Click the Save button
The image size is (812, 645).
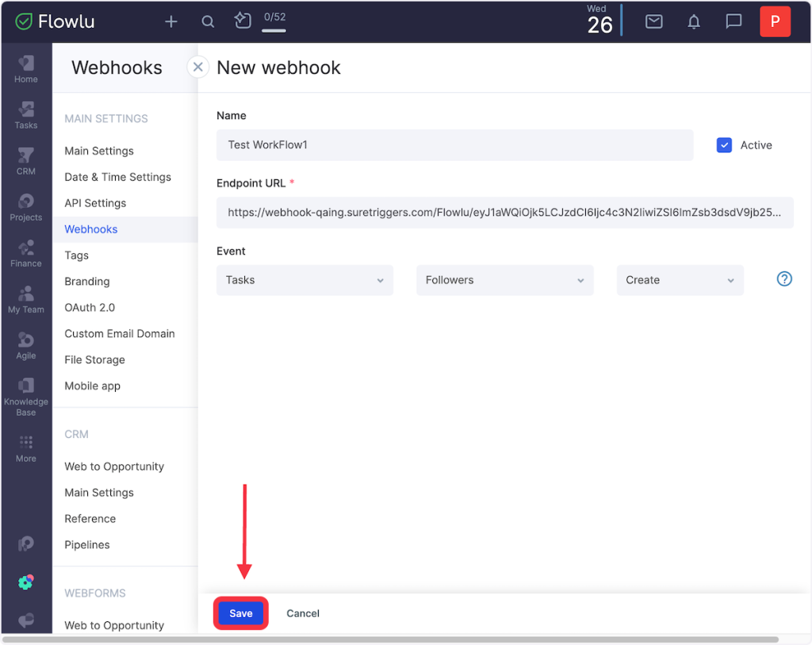coord(241,613)
